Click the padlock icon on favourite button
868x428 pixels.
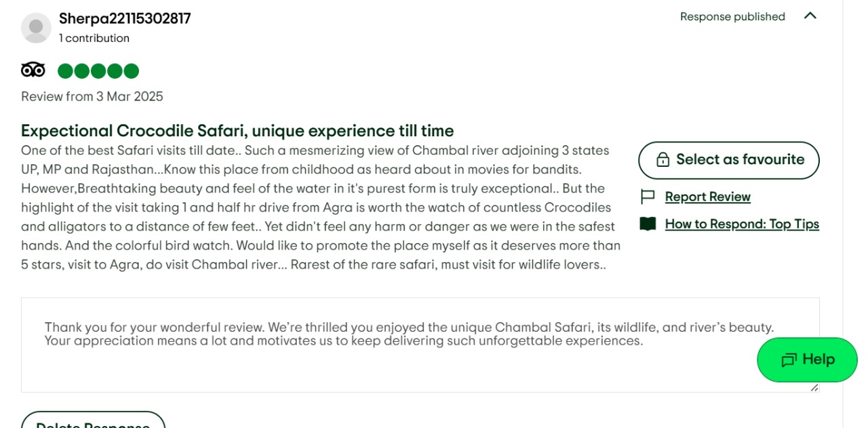pos(663,160)
